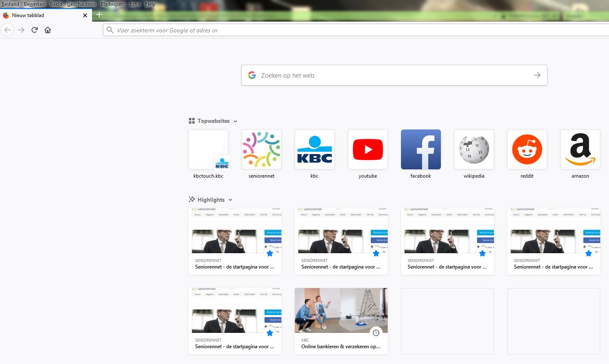Go back with the back arrow button
This screenshot has width=609, height=364.
(7, 30)
